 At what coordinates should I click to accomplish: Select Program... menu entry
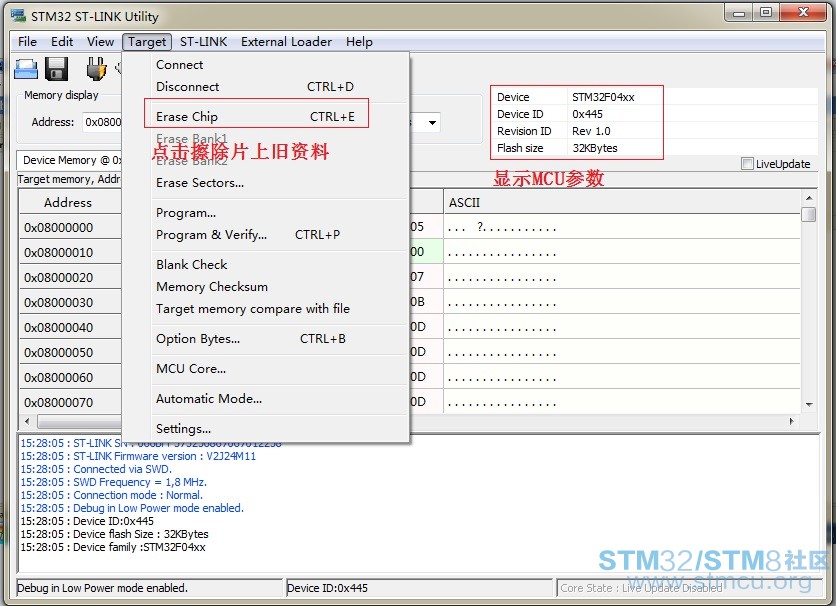pos(266,213)
